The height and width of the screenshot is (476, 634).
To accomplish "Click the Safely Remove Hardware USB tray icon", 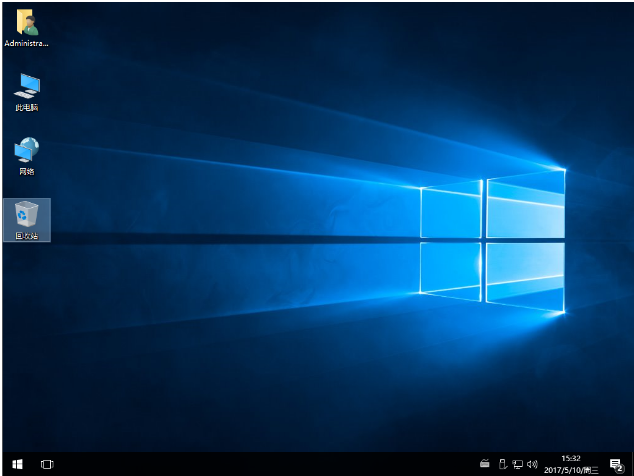I will pos(502,464).
